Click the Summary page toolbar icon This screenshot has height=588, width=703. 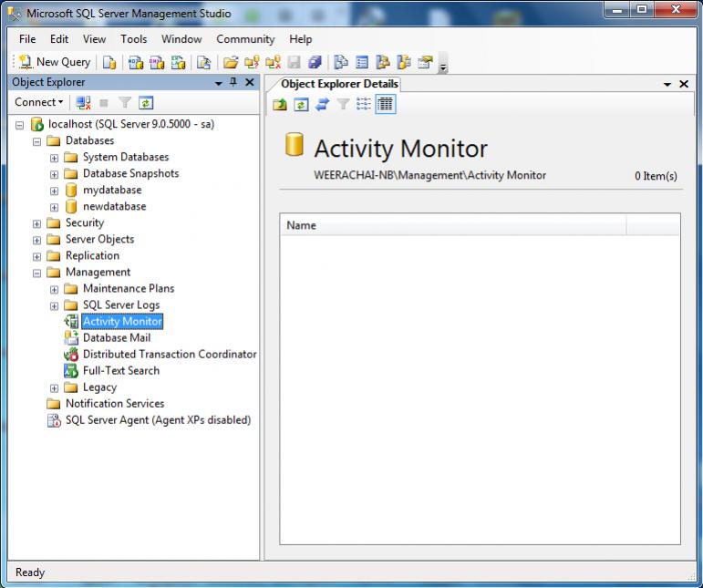362,62
